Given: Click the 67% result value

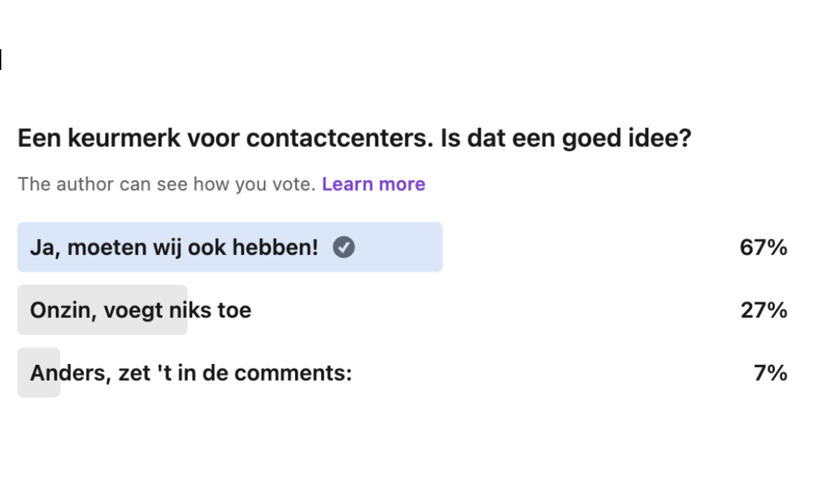Looking at the screenshot, I should (763, 247).
